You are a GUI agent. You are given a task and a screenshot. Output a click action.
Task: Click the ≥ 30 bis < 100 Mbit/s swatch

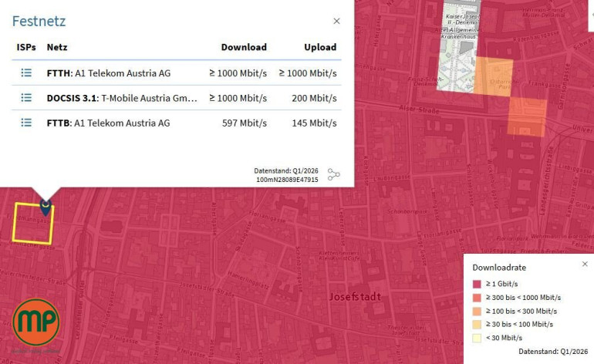tap(477, 324)
